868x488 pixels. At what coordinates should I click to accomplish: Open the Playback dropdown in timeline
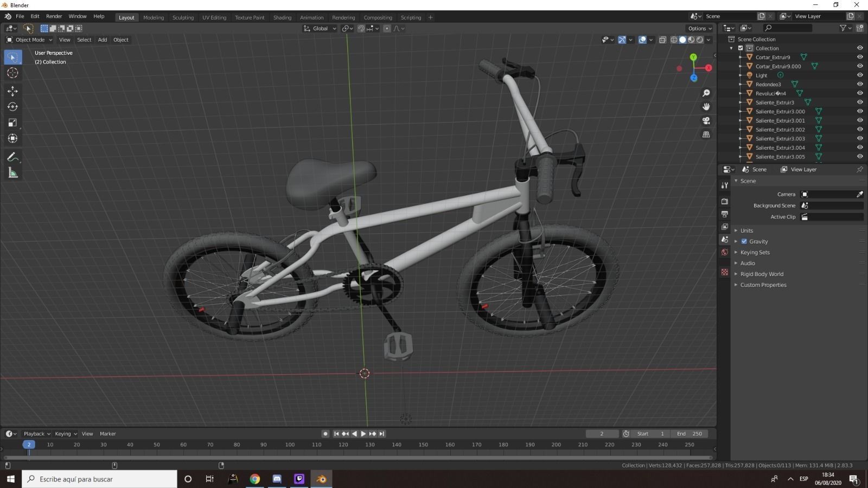tap(37, 434)
